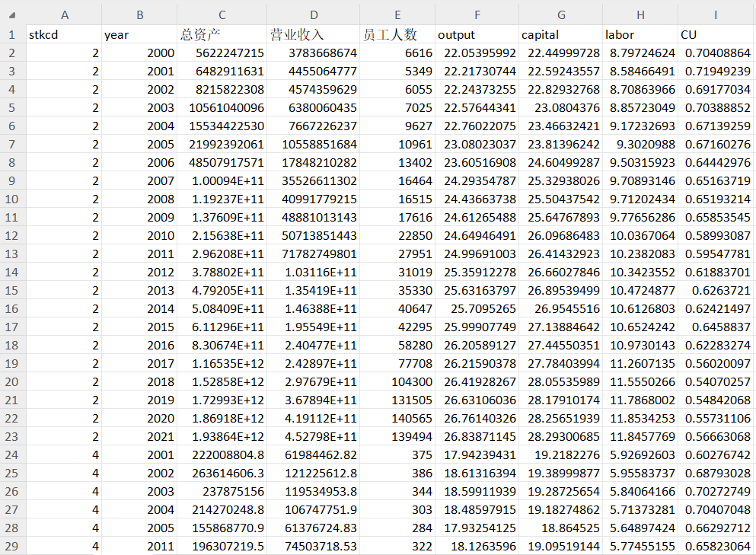Select cell with value 61376724.83
The image size is (756, 555).
tap(314, 528)
